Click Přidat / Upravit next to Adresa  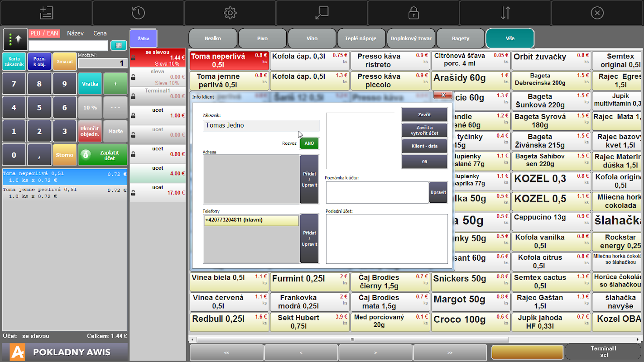coord(309,179)
